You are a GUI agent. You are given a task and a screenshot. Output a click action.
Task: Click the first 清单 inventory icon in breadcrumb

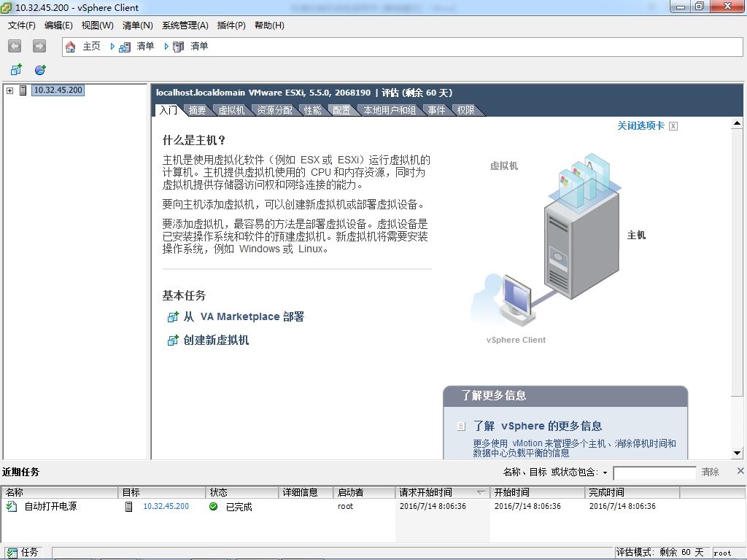pos(125,47)
